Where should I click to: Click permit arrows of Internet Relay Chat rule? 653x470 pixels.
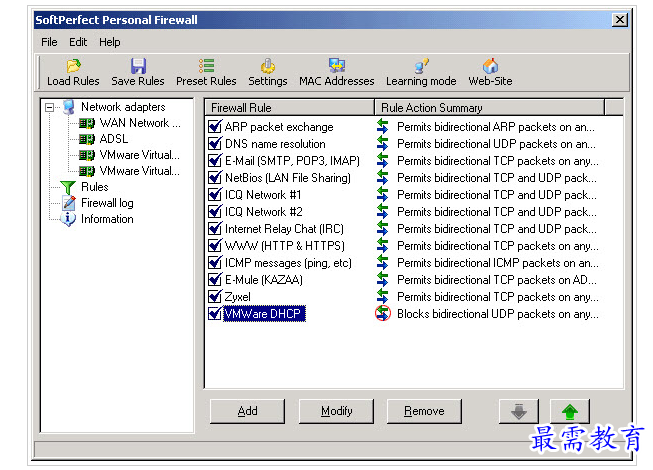click(382, 229)
